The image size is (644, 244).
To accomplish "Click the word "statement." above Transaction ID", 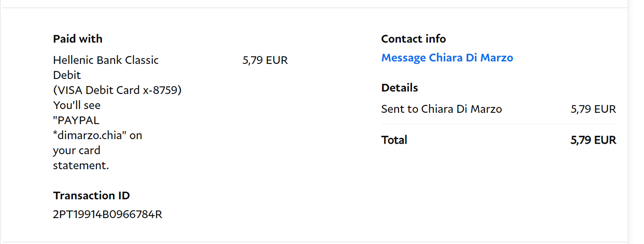I will pos(81,165).
